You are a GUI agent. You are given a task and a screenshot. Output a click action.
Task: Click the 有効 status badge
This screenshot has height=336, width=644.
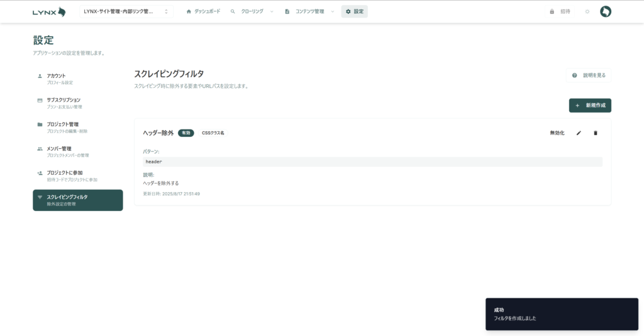(186, 133)
